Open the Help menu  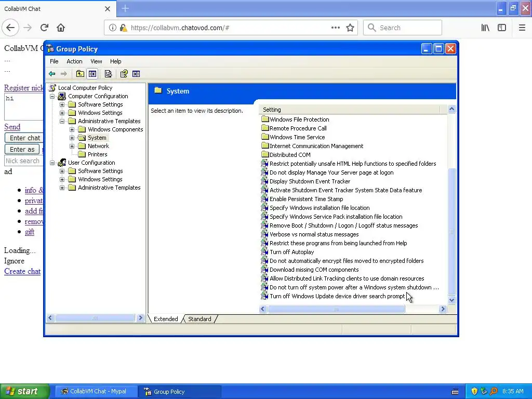tap(115, 61)
